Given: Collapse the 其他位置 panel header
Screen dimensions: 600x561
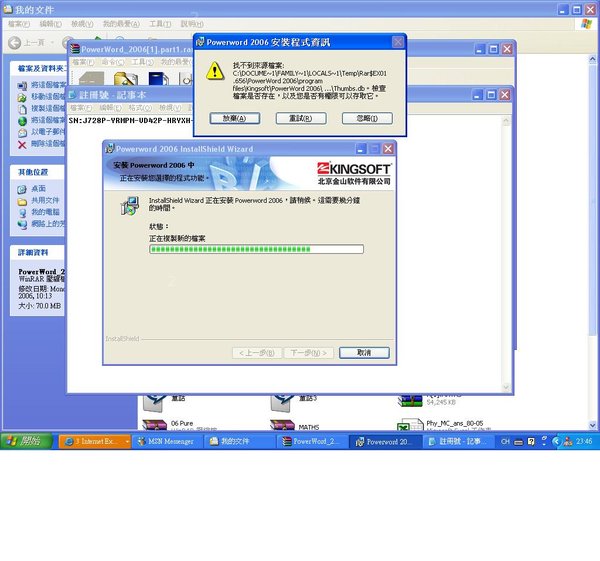Looking at the screenshot, I should (37, 172).
